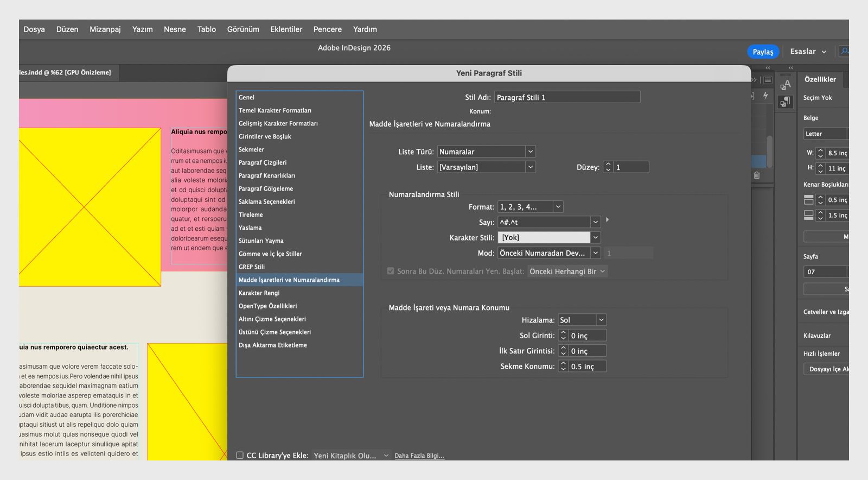
Task: Enable the CC Library'ye Ekle checkbox
Action: coord(240,455)
